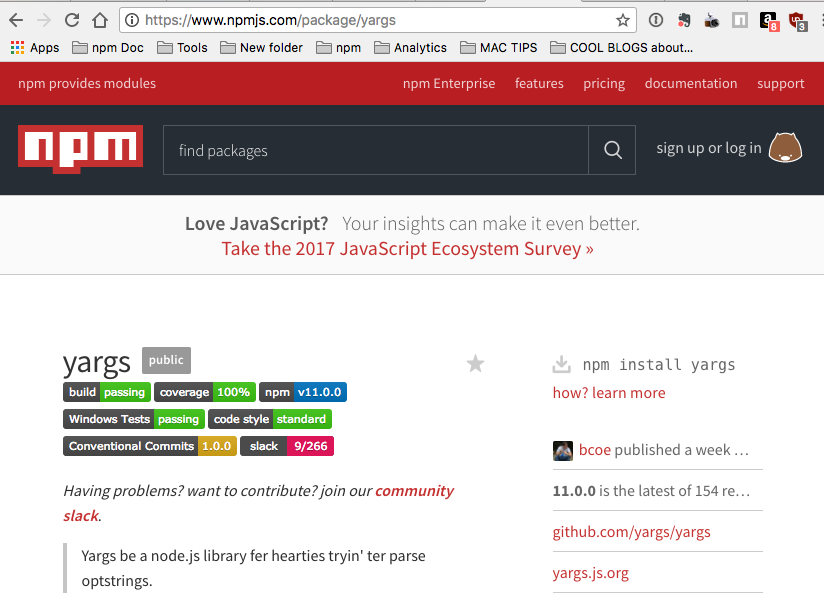Screen dimensions: 824x600
Task: Star the yargs package
Action: (475, 364)
